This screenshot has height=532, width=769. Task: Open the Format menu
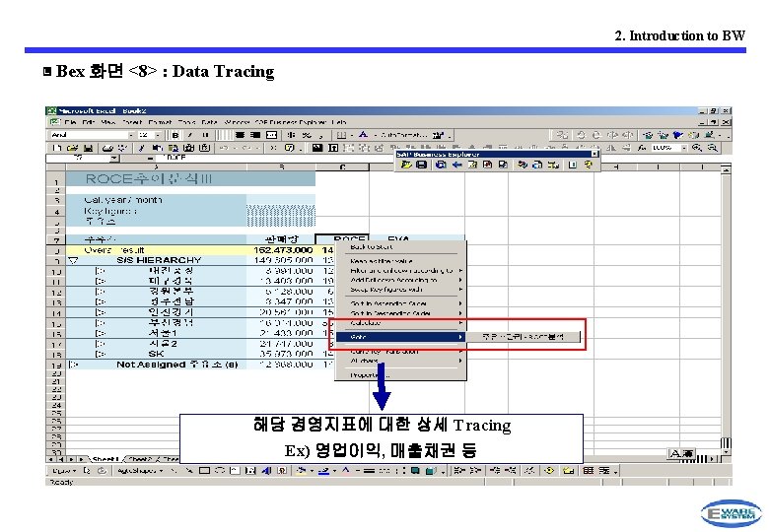point(160,122)
